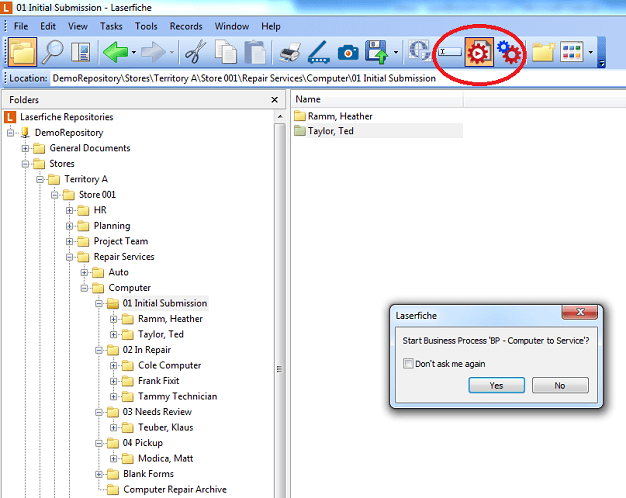Open the forward arrow history dropdown
The height and width of the screenshot is (498, 626).
[172, 52]
